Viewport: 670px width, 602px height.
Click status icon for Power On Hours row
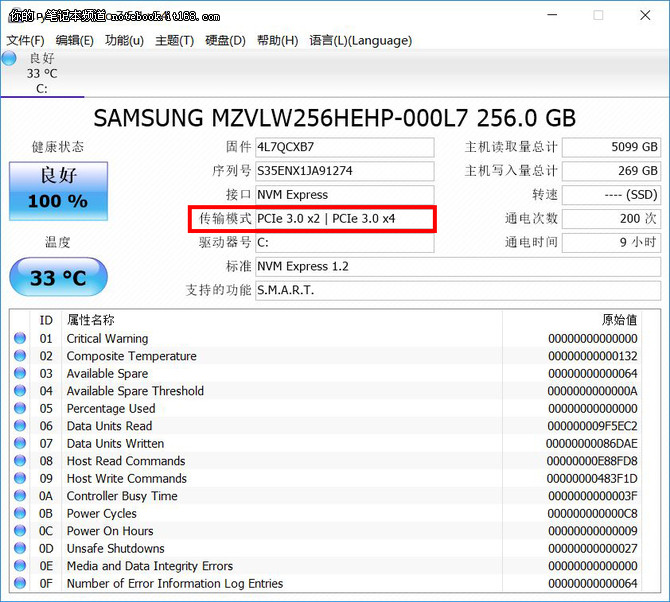(x=20, y=531)
